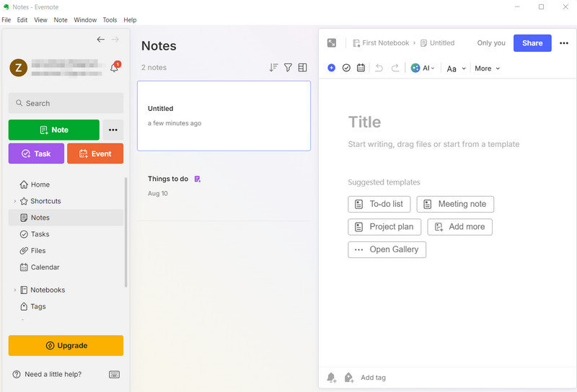Create a new note with green Note button

tap(53, 130)
